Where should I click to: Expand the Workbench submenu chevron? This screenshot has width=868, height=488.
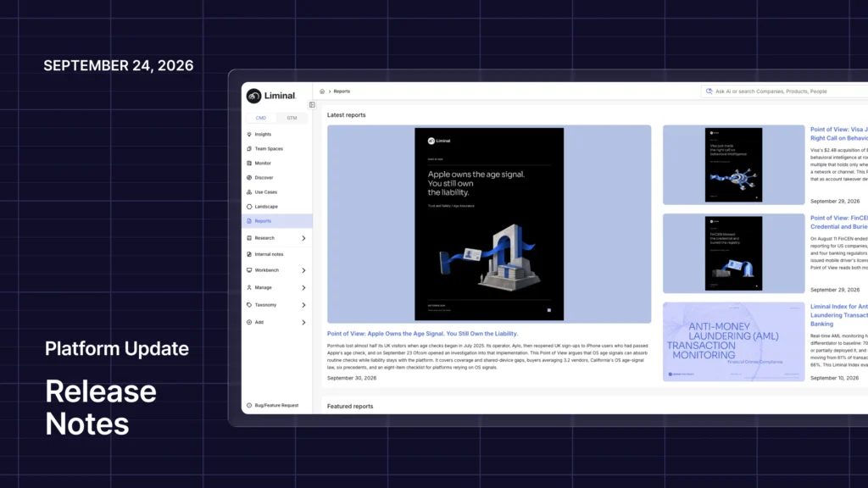[303, 270]
